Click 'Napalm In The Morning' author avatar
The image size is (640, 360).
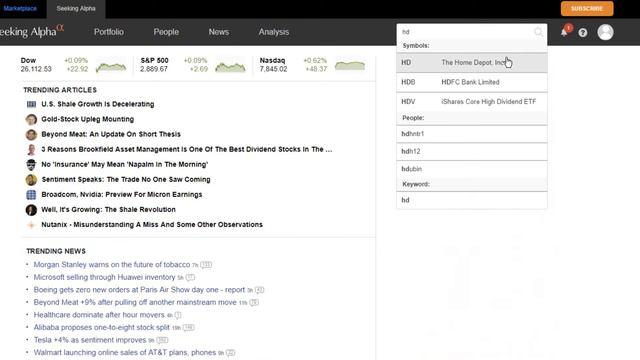[31, 165]
